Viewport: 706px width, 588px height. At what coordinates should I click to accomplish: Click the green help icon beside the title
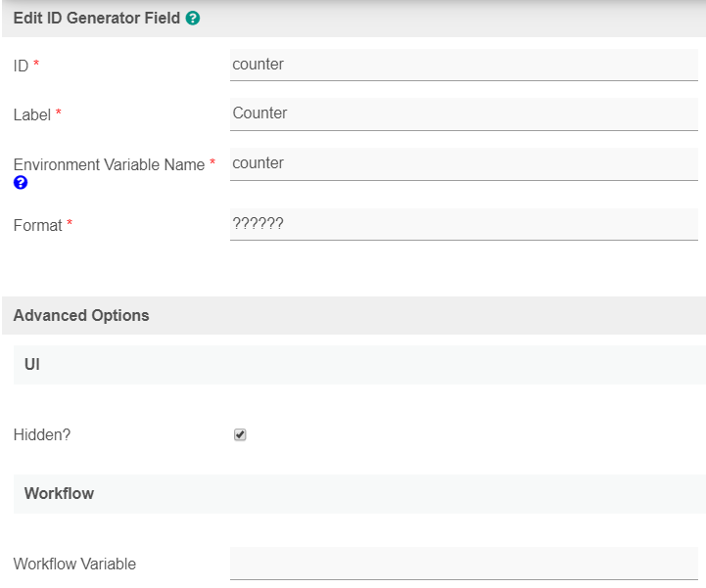(193, 18)
